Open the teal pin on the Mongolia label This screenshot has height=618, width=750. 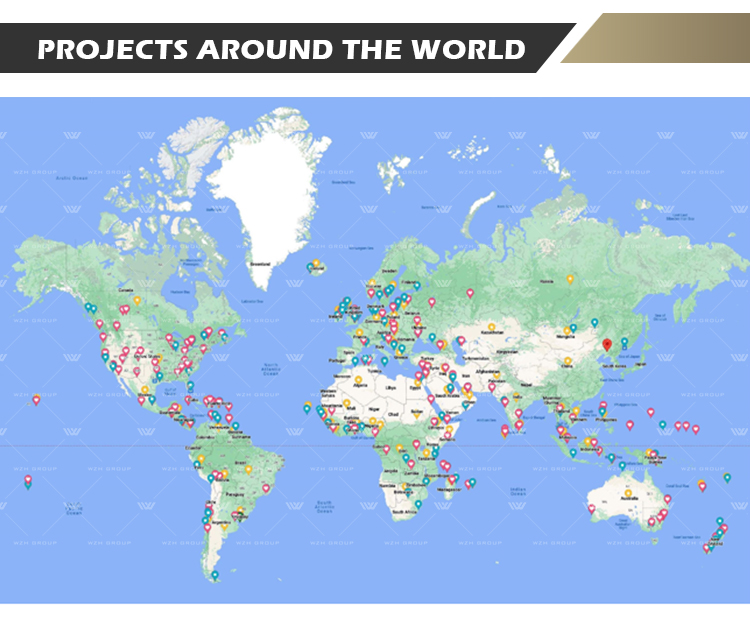pos(573,328)
